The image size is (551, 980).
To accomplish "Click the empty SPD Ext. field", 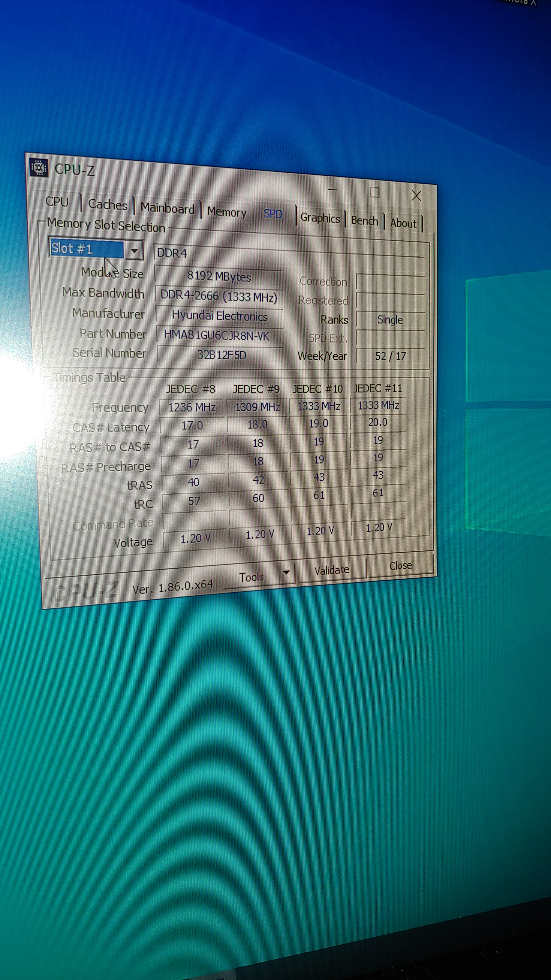I will pyautogui.click(x=390, y=338).
